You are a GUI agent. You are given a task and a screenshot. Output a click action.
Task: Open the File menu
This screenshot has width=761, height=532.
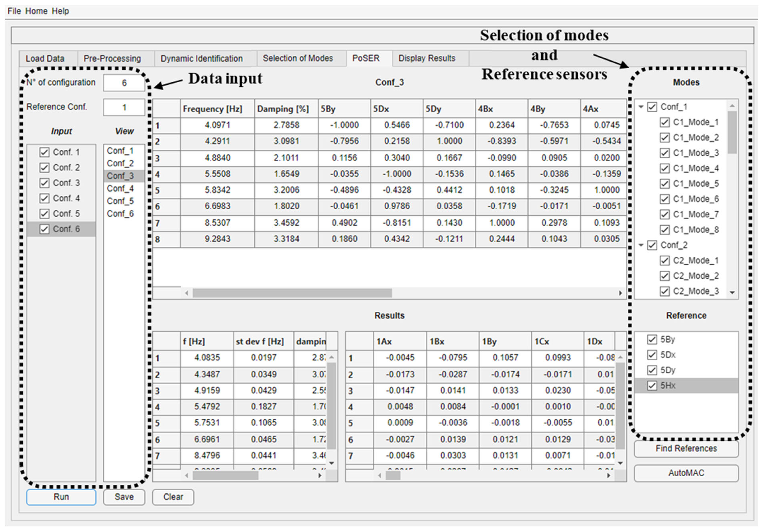coord(14,11)
